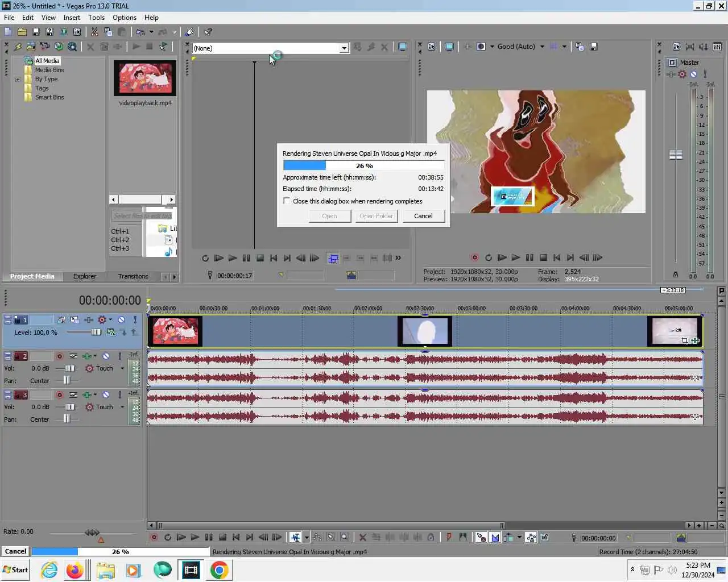Click the Delete X icon in bottom toolbar

coord(362,537)
